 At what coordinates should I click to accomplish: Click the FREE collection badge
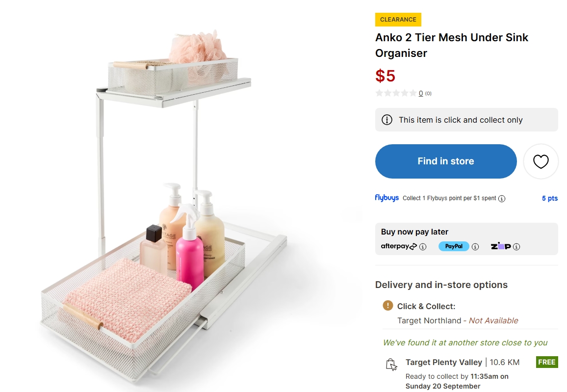(547, 362)
